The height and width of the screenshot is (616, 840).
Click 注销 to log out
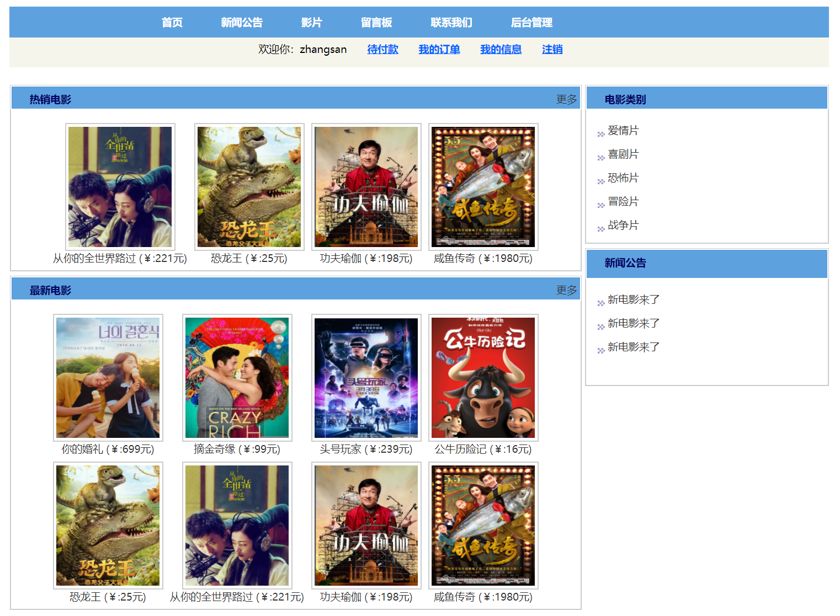point(552,49)
